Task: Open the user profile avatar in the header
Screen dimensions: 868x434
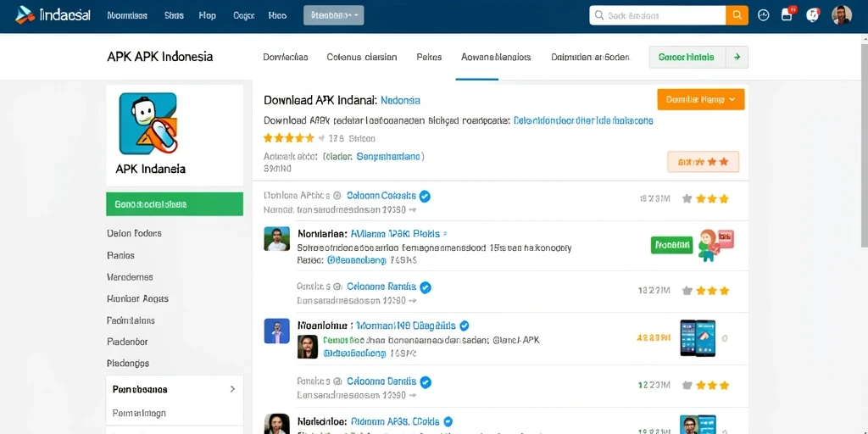Action: [x=842, y=15]
